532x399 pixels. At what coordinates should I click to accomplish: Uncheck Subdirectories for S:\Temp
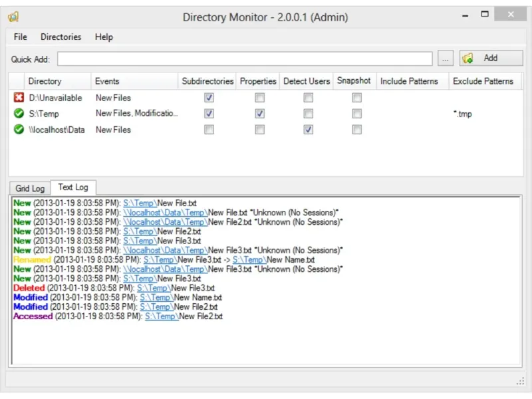[x=209, y=113]
